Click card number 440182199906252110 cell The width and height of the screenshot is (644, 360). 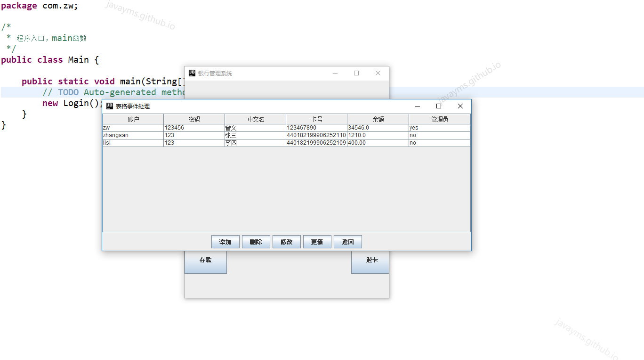(316, 135)
